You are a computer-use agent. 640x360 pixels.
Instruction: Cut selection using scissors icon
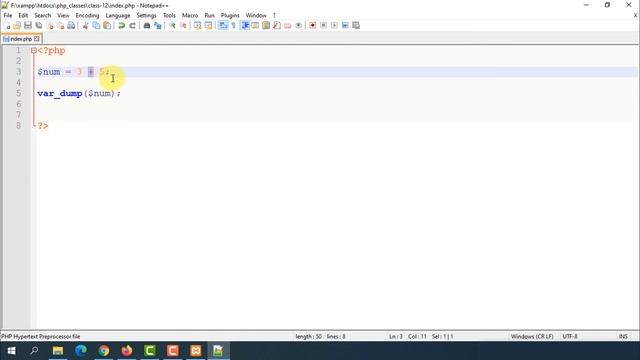[85, 25]
